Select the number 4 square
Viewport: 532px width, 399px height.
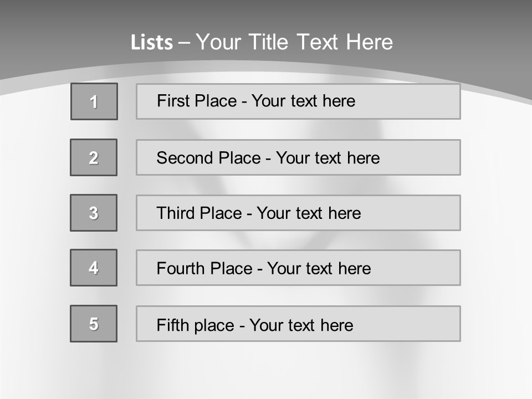coord(94,268)
